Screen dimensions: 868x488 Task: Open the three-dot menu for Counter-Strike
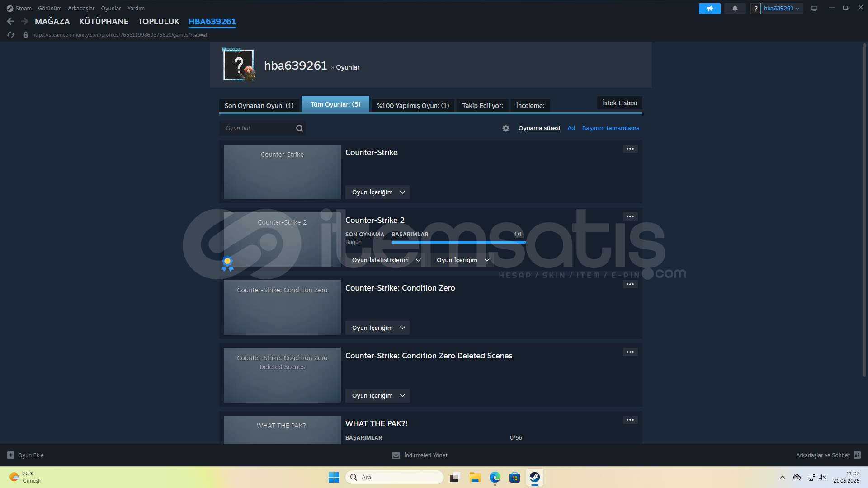(630, 149)
